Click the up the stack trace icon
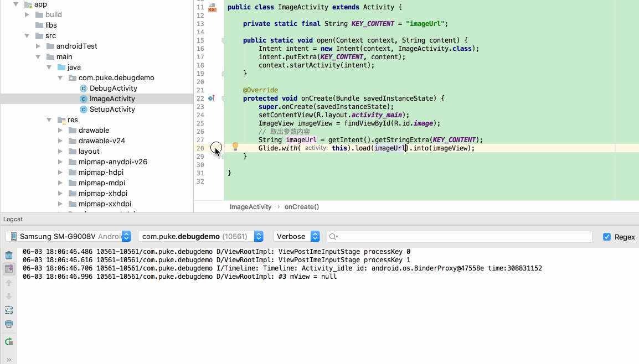Image resolution: width=639 pixels, height=364 pixels. pos(8,283)
